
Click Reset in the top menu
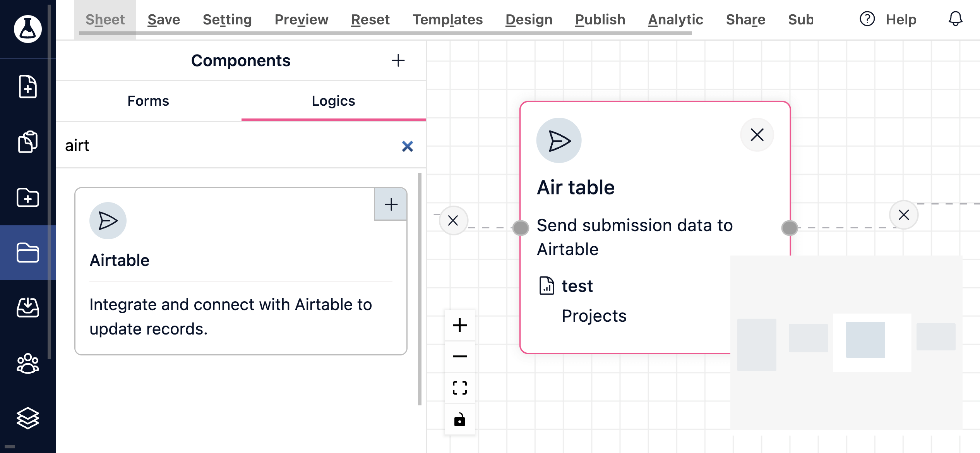tap(370, 19)
